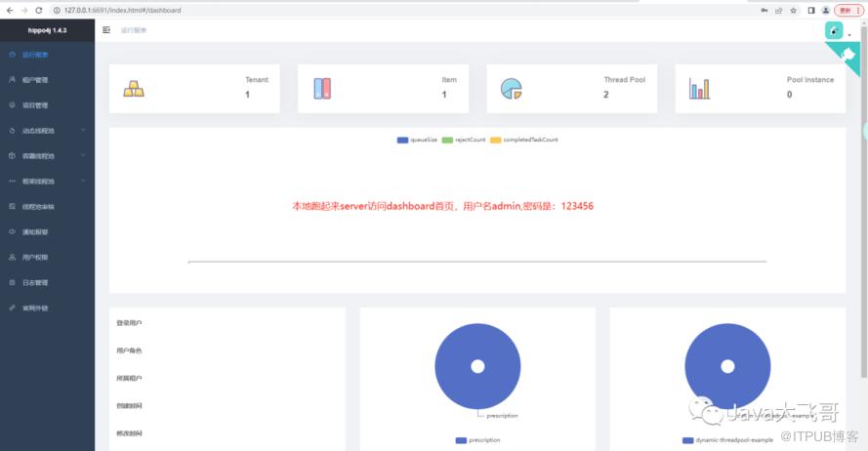
Task: Click the gold bars Tenant icon
Action: (133, 89)
